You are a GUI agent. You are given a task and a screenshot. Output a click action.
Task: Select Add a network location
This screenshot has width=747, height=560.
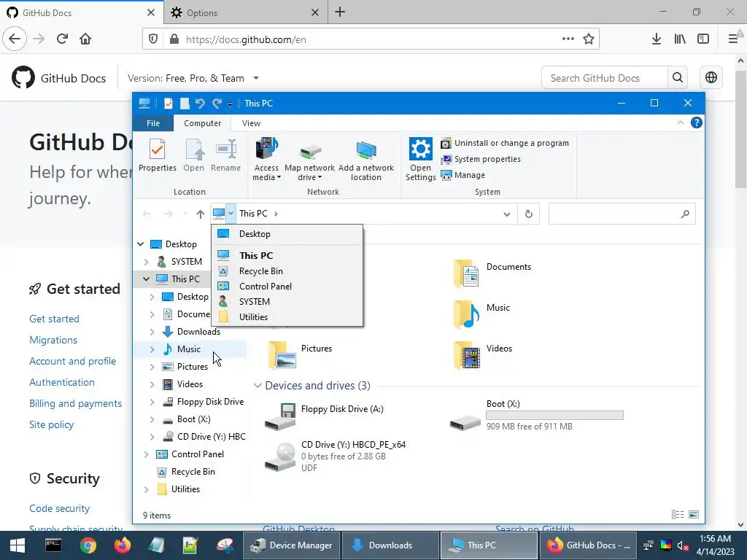click(x=366, y=160)
